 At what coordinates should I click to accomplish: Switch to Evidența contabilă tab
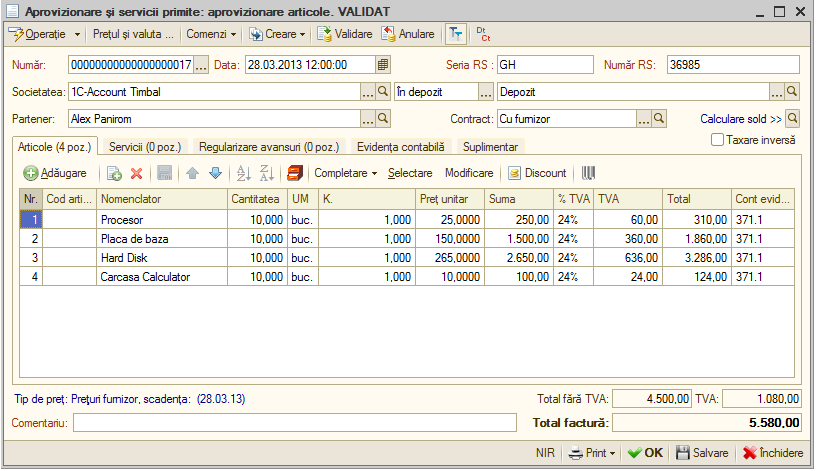tap(401, 147)
